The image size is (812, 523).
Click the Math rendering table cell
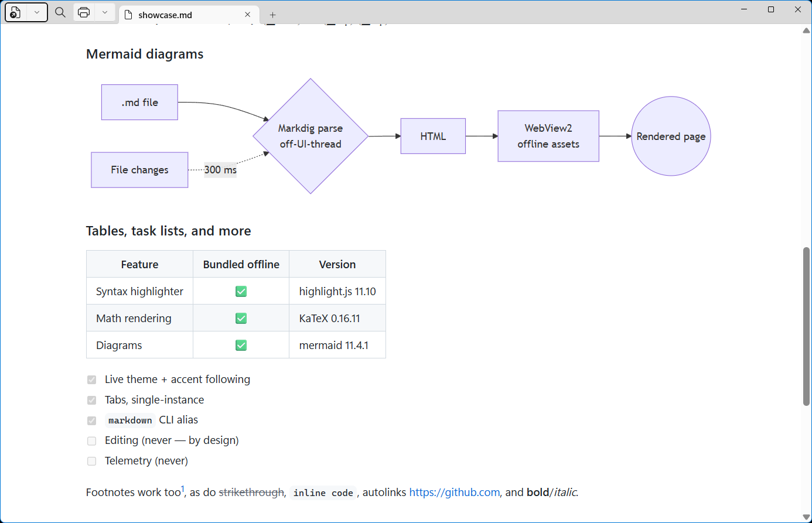[x=139, y=318]
